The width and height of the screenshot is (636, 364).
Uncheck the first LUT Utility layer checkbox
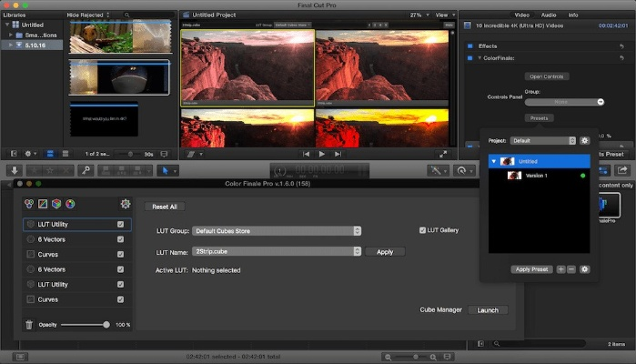point(120,224)
